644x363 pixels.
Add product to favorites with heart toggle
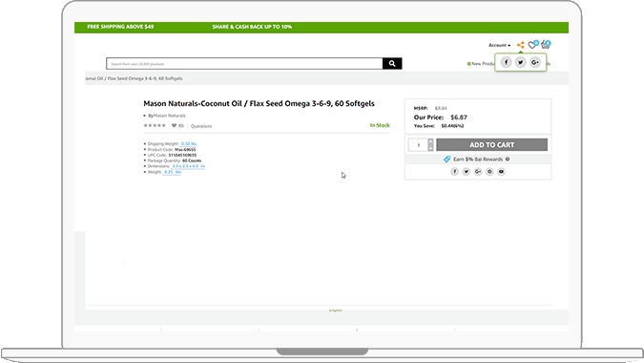[x=174, y=126]
